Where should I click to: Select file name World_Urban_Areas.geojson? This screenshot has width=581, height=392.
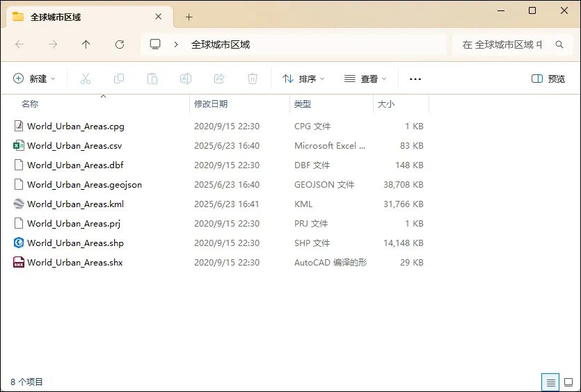point(84,184)
